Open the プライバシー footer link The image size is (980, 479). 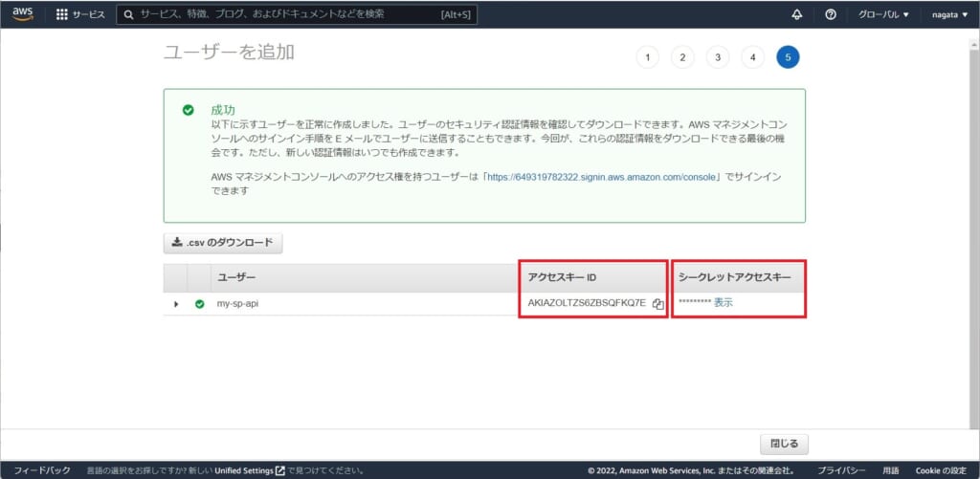pos(841,470)
